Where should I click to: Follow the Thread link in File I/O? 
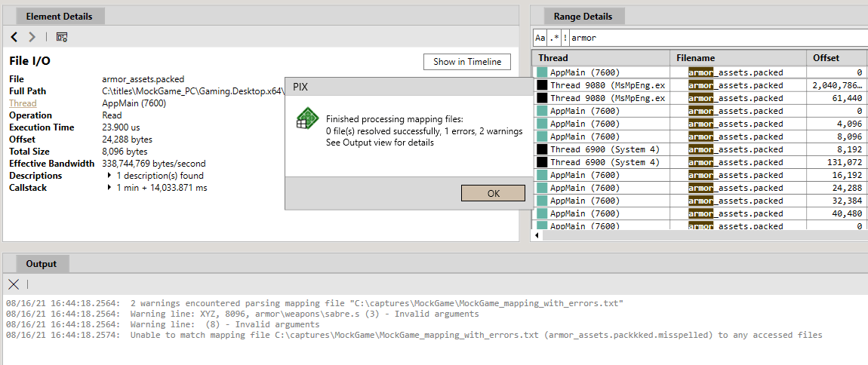point(23,103)
